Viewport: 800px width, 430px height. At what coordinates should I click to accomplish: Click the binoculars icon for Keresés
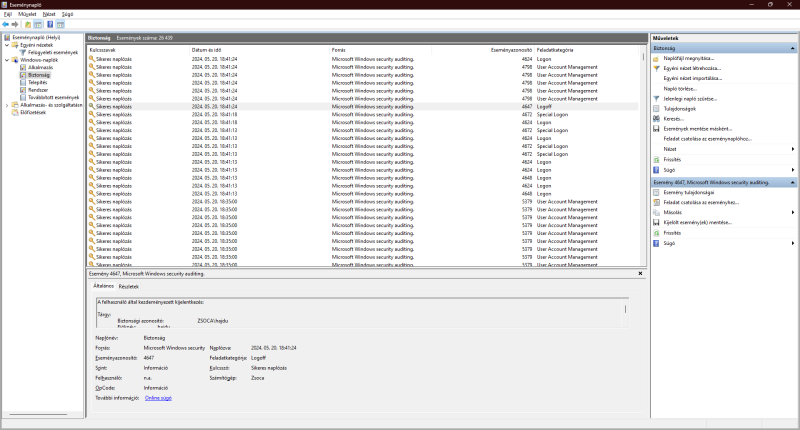click(656, 119)
